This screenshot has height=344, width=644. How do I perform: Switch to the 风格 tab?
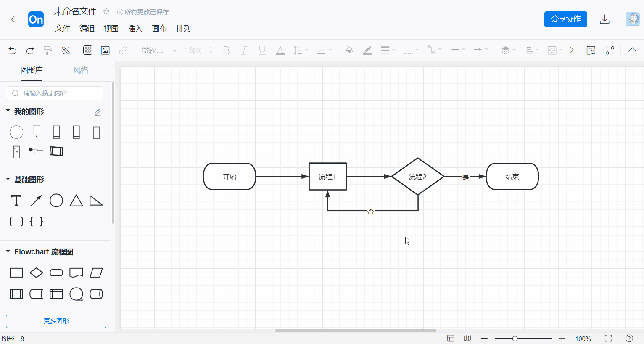[x=81, y=70]
